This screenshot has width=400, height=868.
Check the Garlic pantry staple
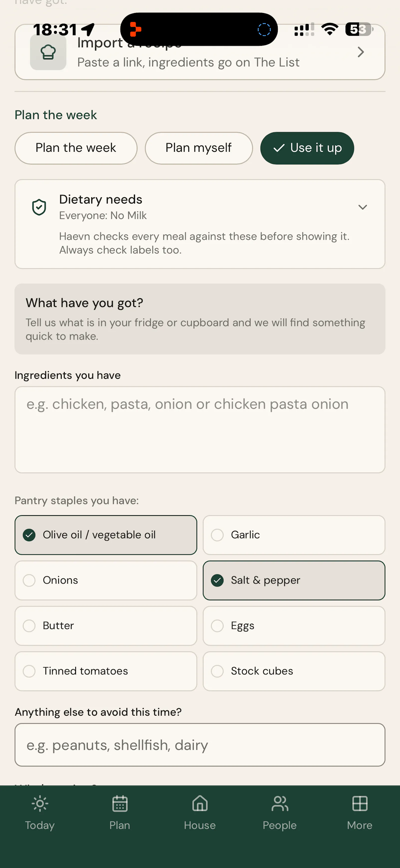[x=294, y=535]
